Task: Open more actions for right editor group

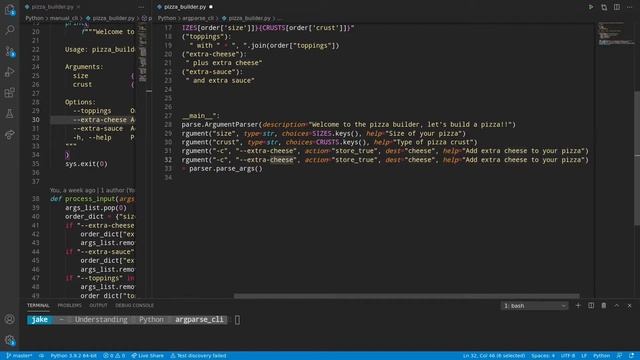Action: click(629, 7)
